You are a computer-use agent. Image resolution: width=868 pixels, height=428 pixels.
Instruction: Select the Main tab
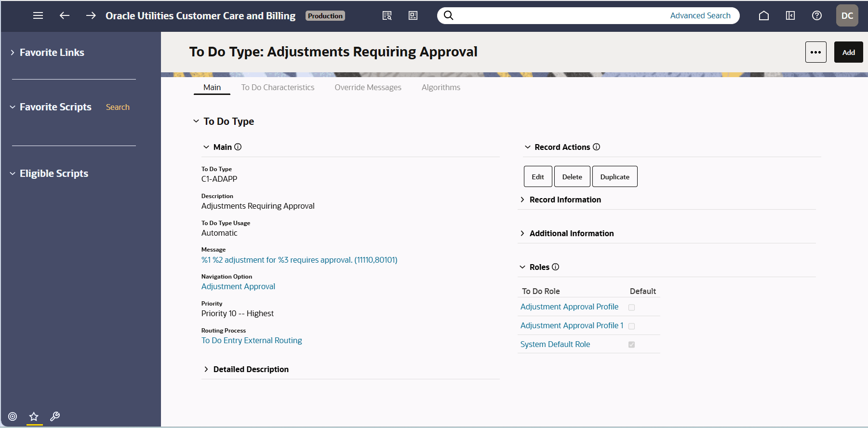212,87
